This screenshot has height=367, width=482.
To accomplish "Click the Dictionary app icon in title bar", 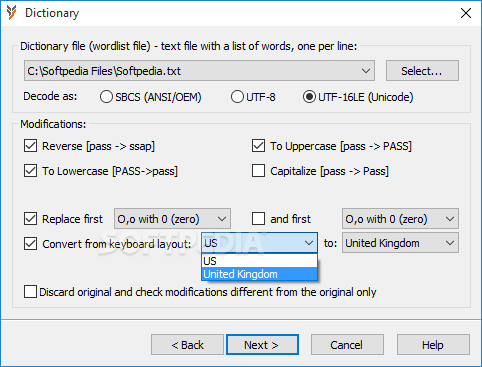I will [x=11, y=13].
